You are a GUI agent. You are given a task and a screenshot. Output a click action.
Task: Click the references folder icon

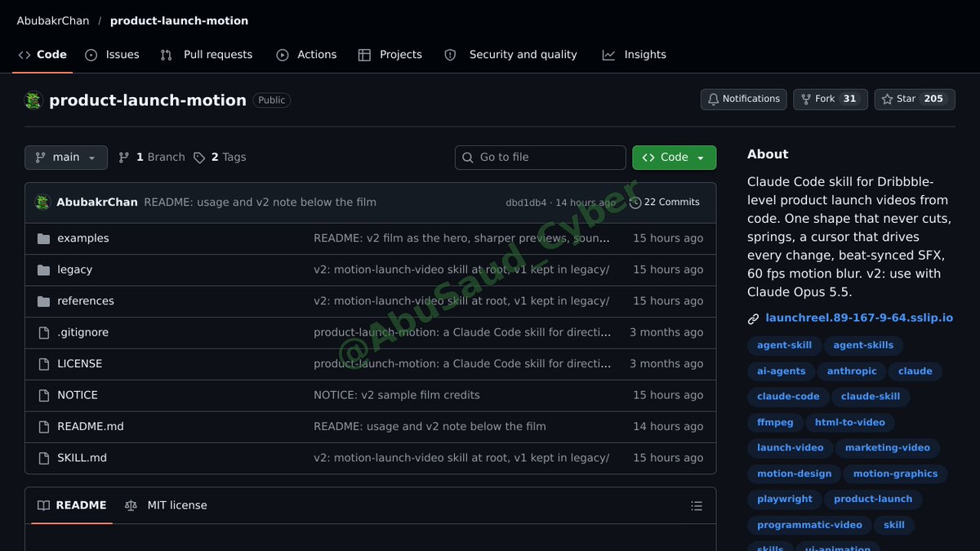pos(44,301)
